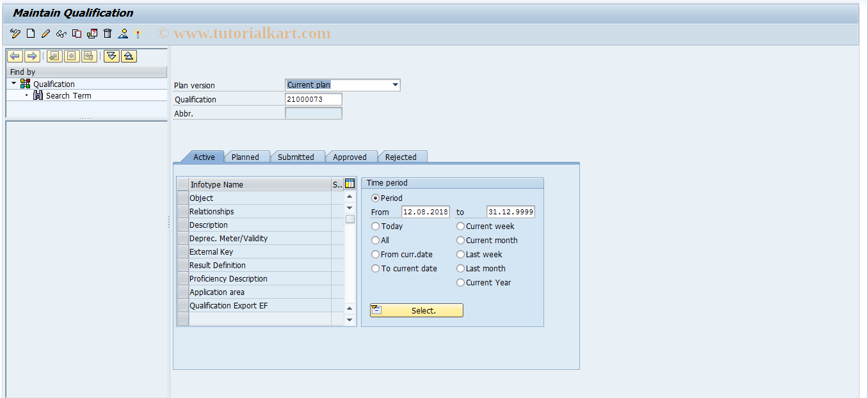The width and height of the screenshot is (868, 398).
Task: Select the Current week radio button
Action: coord(460,227)
